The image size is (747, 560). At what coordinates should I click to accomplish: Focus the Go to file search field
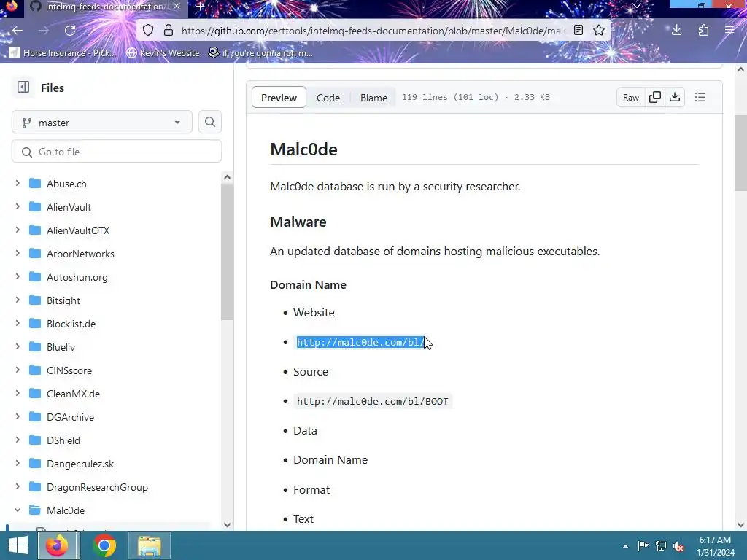click(116, 152)
